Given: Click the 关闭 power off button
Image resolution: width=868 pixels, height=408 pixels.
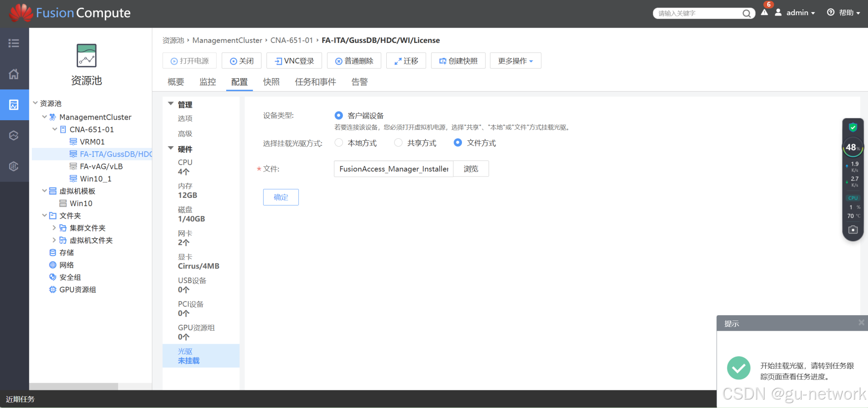Looking at the screenshot, I should pyautogui.click(x=242, y=61).
